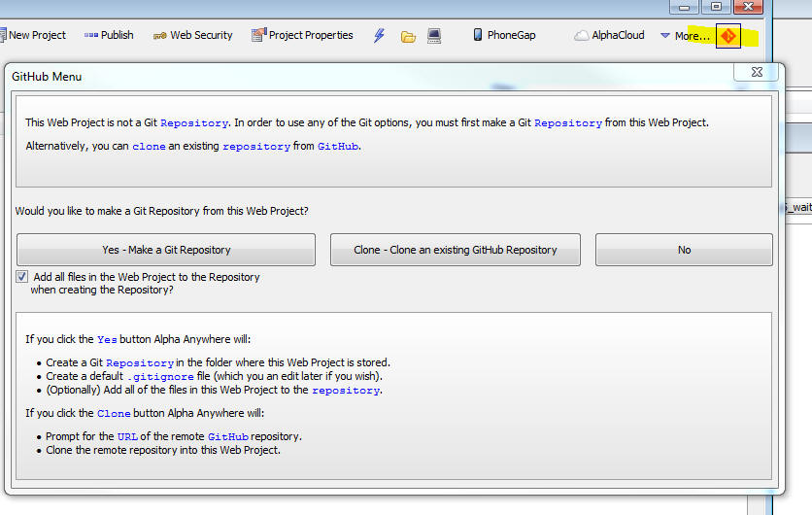Click the '.gitignore' link
812x515 pixels.
click(160, 377)
